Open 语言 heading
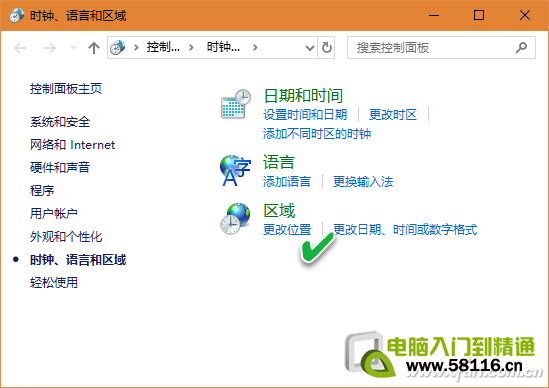The width and height of the screenshot is (549, 388). click(x=279, y=162)
